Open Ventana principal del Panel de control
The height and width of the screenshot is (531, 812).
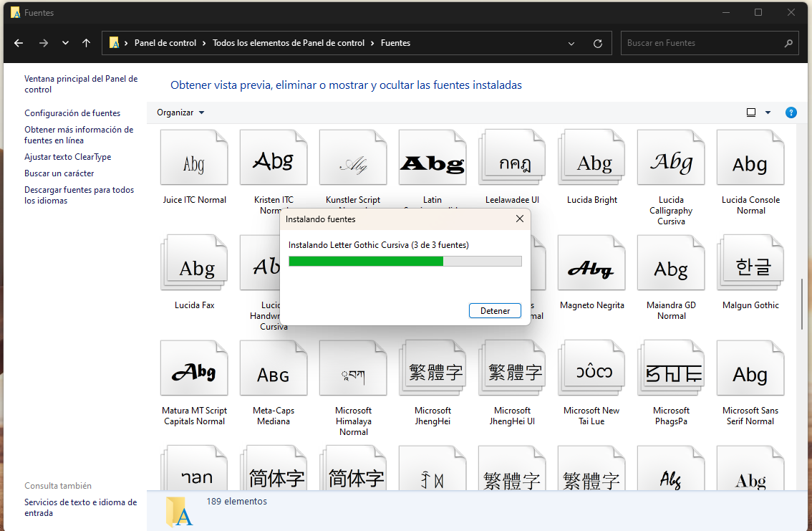[x=81, y=84]
